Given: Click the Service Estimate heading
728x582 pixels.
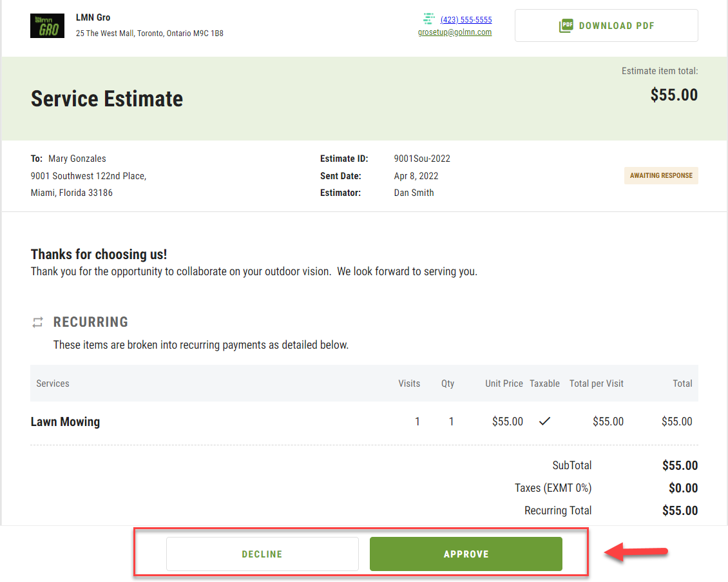Looking at the screenshot, I should pyautogui.click(x=107, y=99).
